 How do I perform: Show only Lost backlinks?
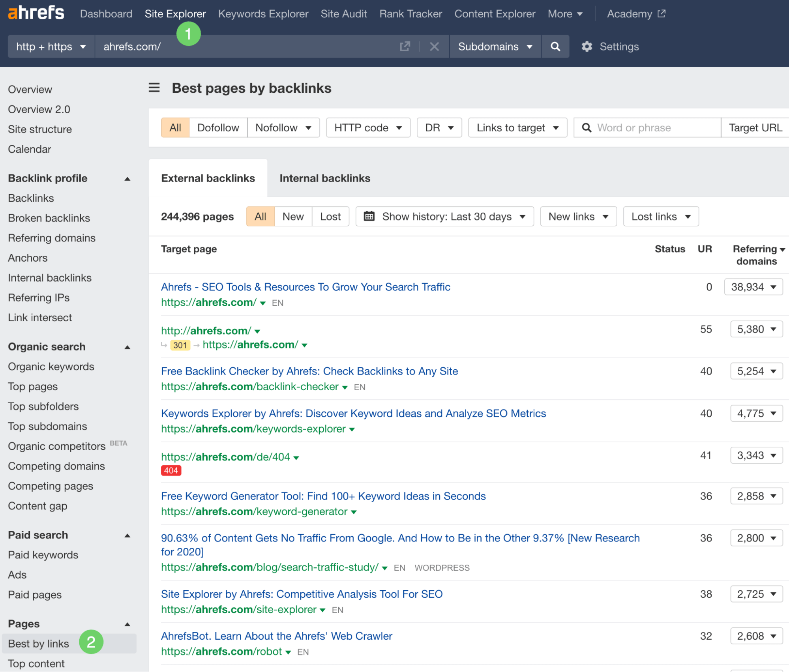(330, 216)
